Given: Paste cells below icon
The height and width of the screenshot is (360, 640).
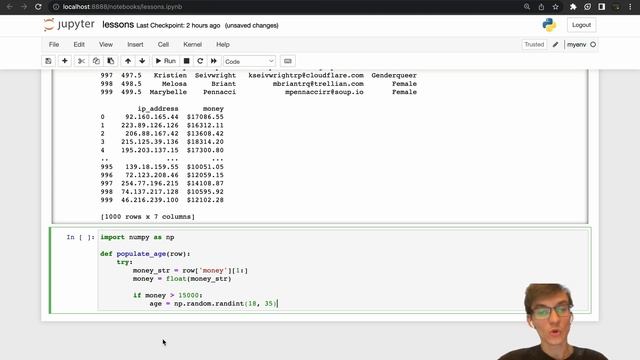Looking at the screenshot, I should (x=111, y=61).
